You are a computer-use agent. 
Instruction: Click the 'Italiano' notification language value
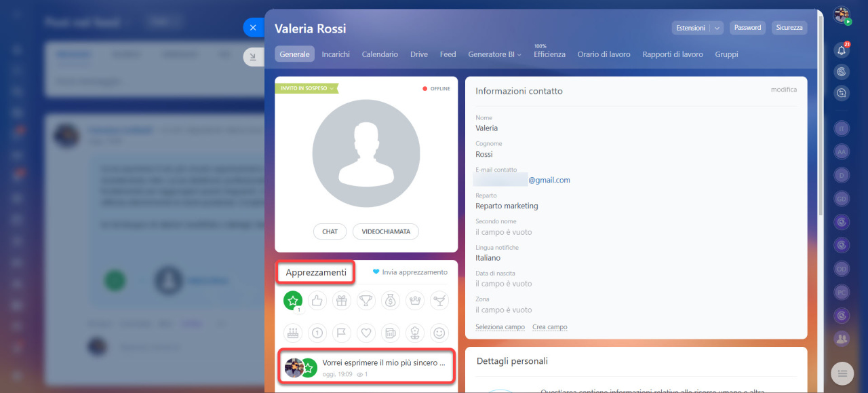pos(488,258)
